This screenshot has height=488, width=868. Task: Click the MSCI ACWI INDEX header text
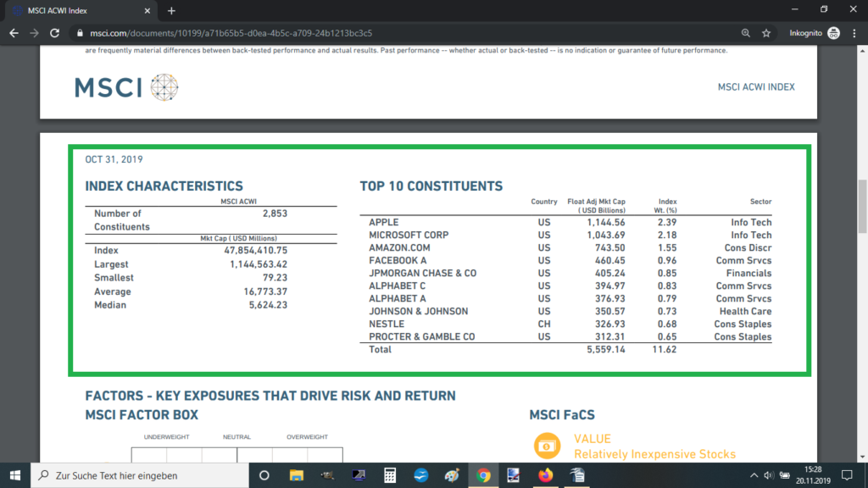click(x=756, y=87)
